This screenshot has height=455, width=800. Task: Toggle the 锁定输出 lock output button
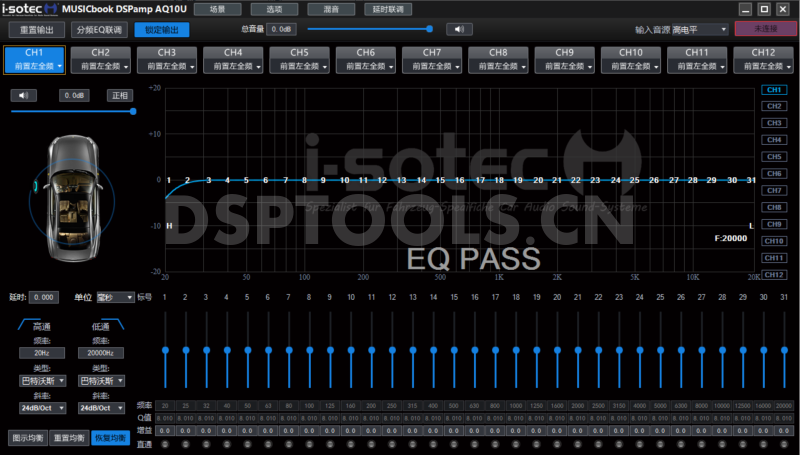coord(162,30)
